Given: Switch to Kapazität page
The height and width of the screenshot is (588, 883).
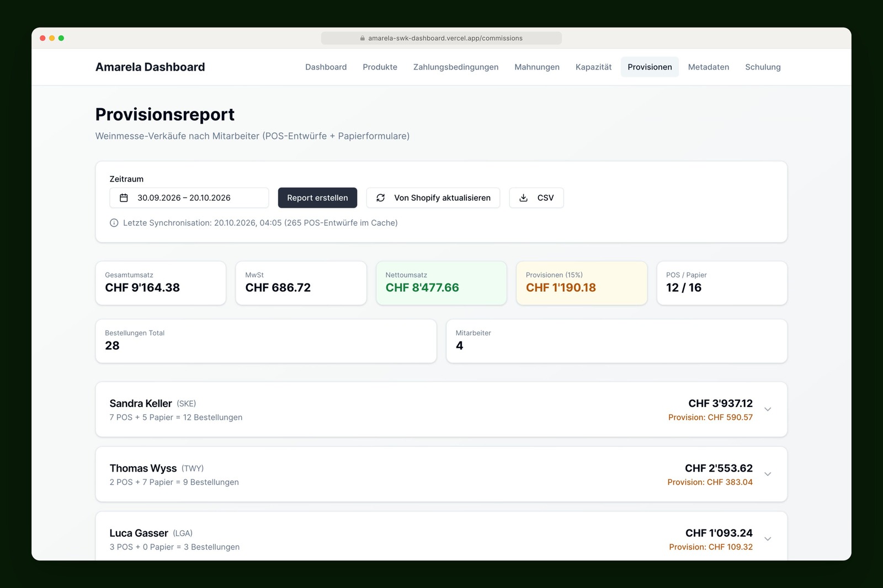Looking at the screenshot, I should [594, 67].
